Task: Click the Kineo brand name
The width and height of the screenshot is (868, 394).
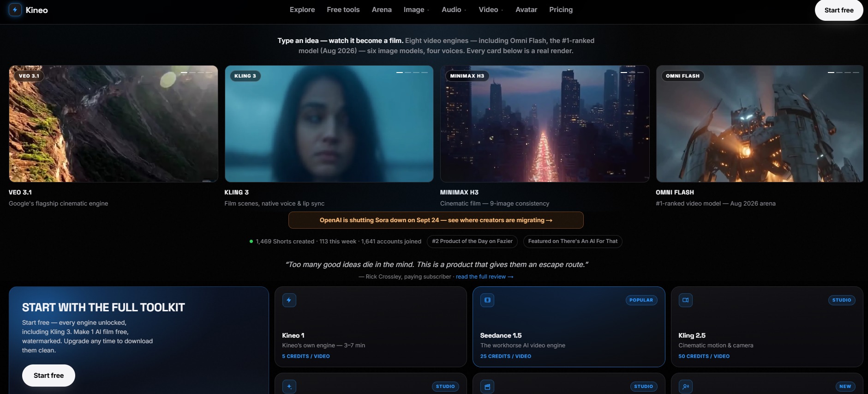Action: [x=37, y=10]
